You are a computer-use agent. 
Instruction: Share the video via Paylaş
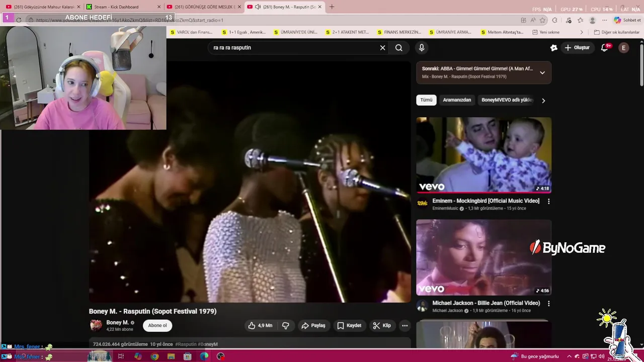(313, 325)
